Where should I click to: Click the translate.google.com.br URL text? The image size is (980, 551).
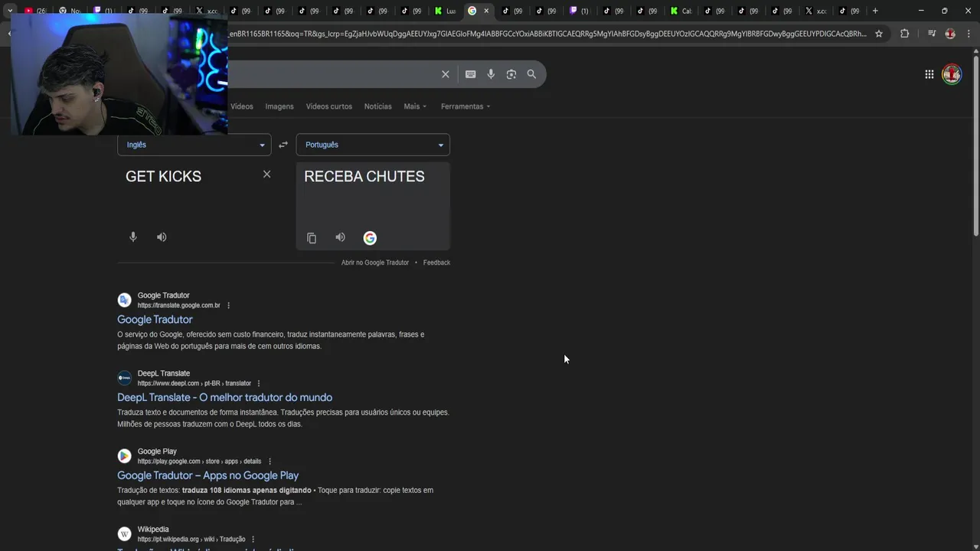[178, 305]
